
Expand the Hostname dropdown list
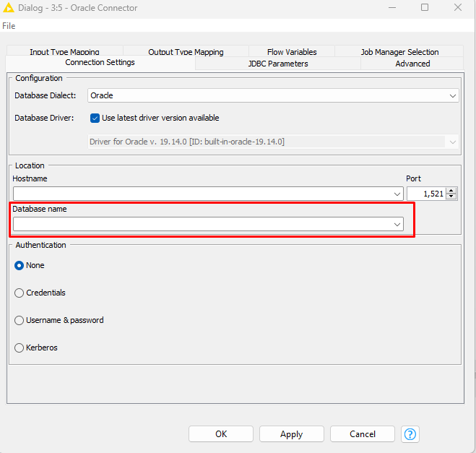coord(397,194)
